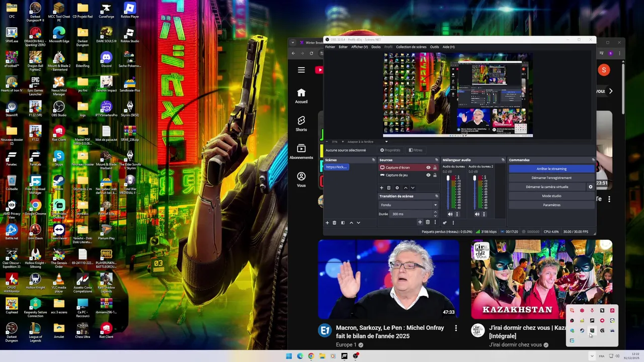
Task: Open scene filters icon in Scenes toolbar
Action: (x=343, y=223)
